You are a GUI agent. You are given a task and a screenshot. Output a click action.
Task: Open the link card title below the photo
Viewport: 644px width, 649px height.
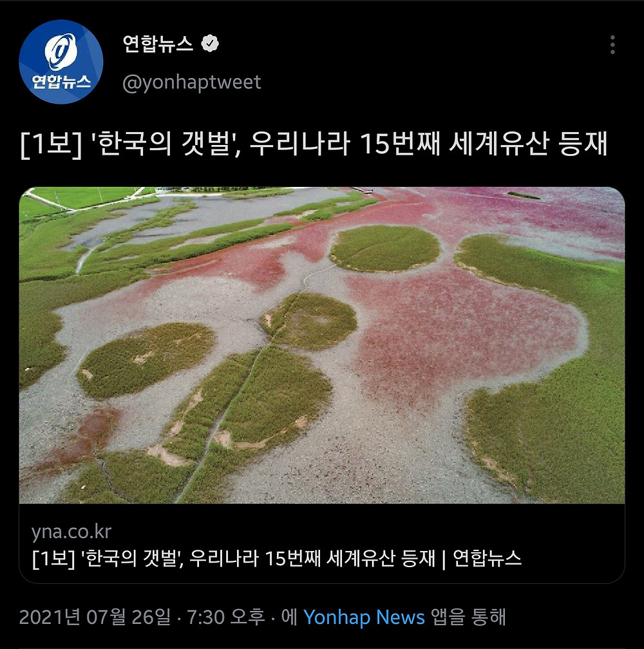click(x=276, y=559)
